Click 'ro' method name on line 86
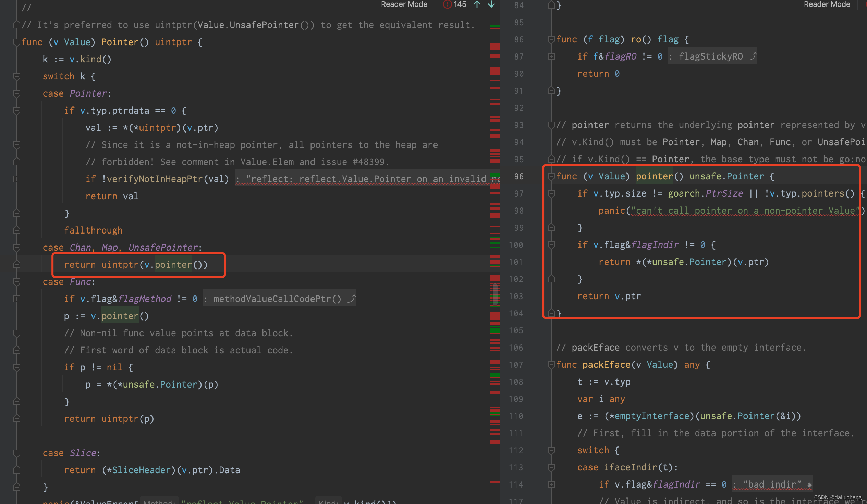Image resolution: width=867 pixels, height=504 pixels. tap(636, 39)
